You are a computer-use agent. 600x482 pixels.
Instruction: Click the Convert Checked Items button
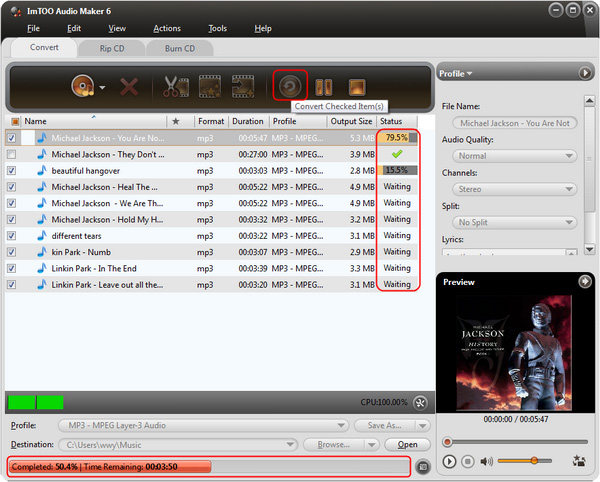click(x=290, y=86)
